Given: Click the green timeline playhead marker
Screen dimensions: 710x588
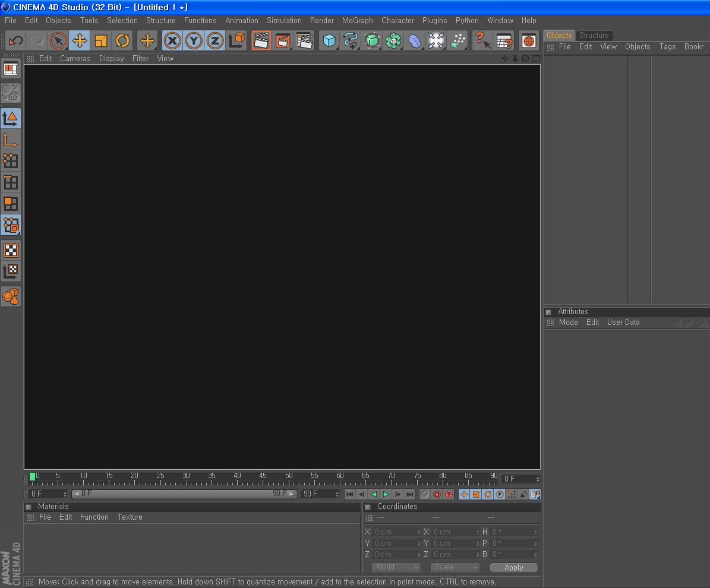Looking at the screenshot, I should coord(32,477).
